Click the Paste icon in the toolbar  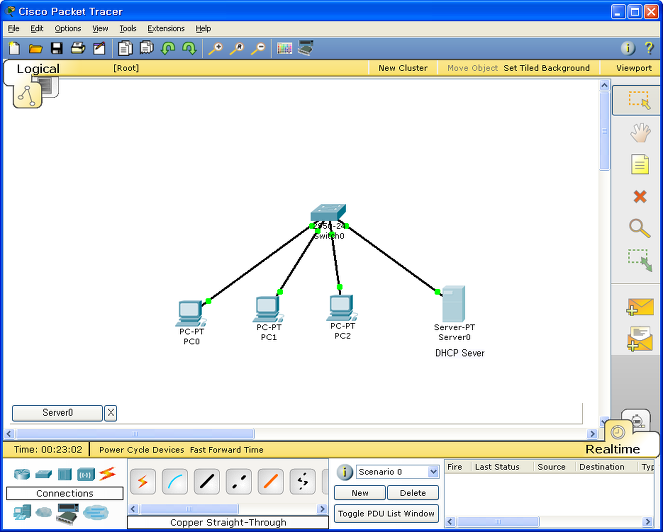coord(147,48)
